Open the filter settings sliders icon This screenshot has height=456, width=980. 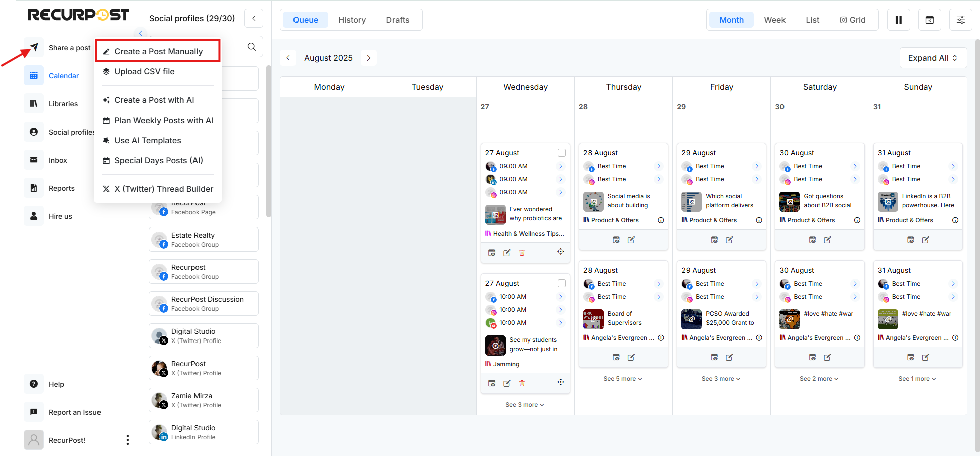pyautogui.click(x=960, y=20)
